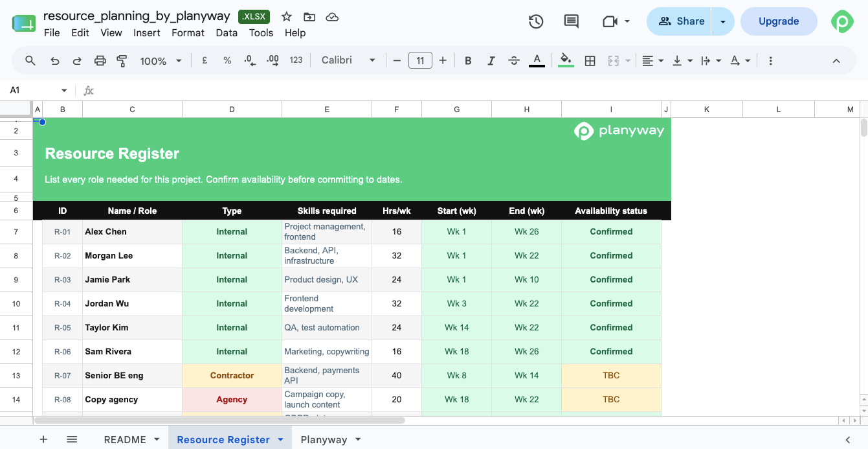The width and height of the screenshot is (868, 449).
Task: Open the Tools menu
Action: [261, 33]
